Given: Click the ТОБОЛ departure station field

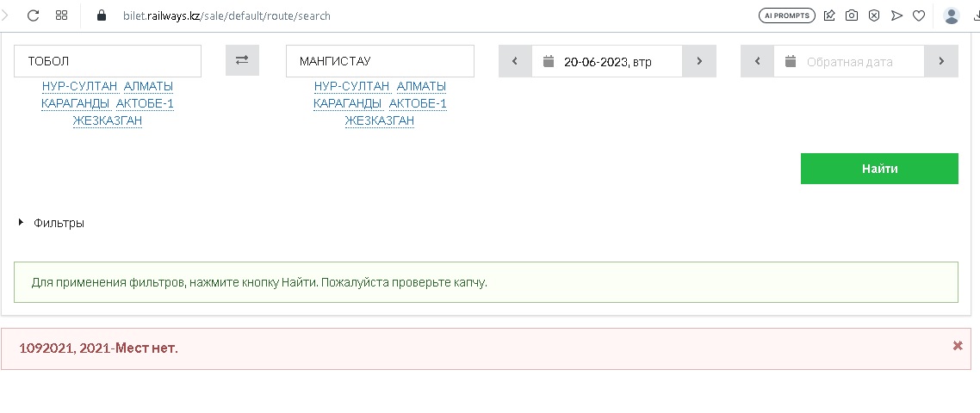Looking at the screenshot, I should point(108,61).
